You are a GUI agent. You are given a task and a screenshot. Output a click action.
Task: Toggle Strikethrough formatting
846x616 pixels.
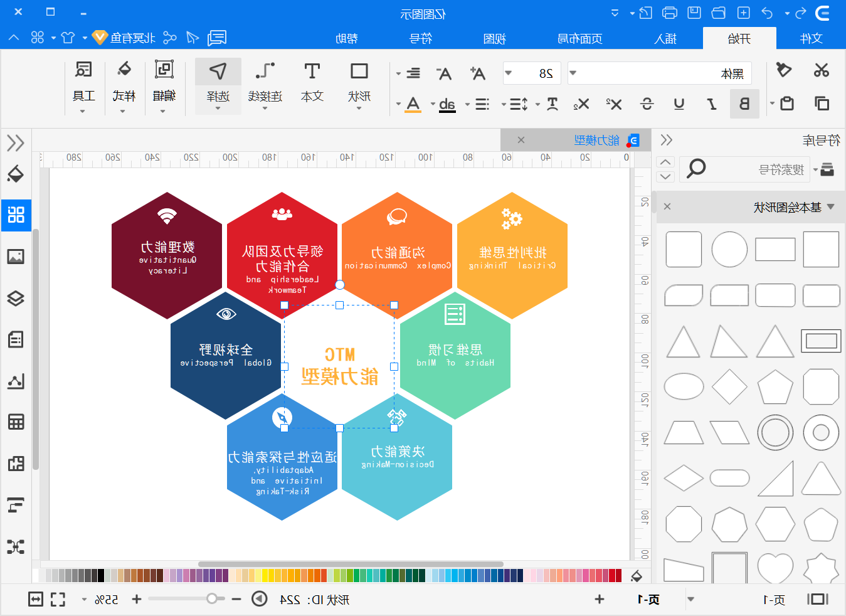[647, 104]
